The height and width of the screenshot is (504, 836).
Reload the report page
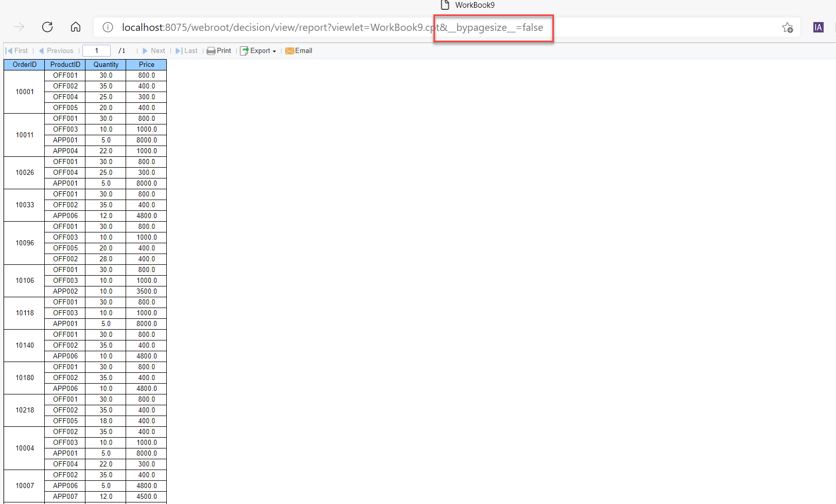[47, 27]
